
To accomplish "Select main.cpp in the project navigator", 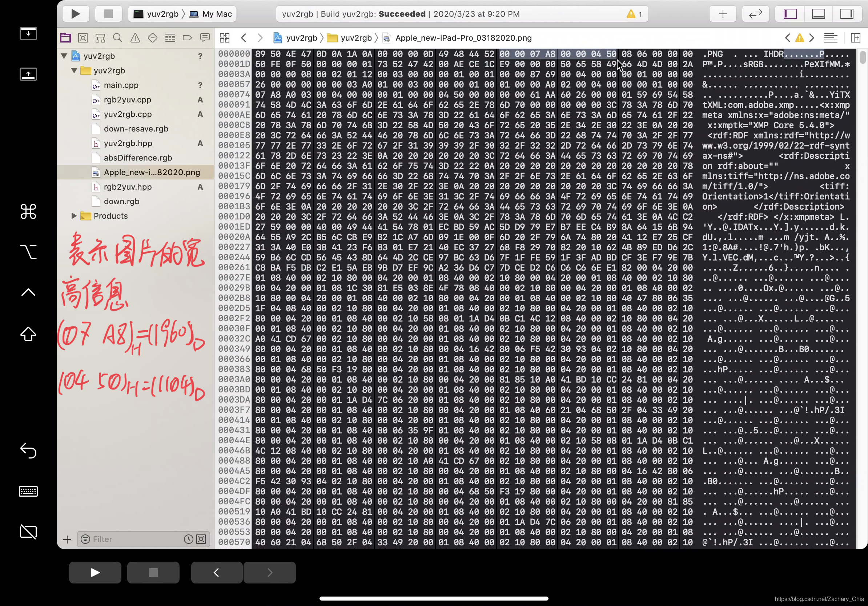I will pyautogui.click(x=121, y=85).
